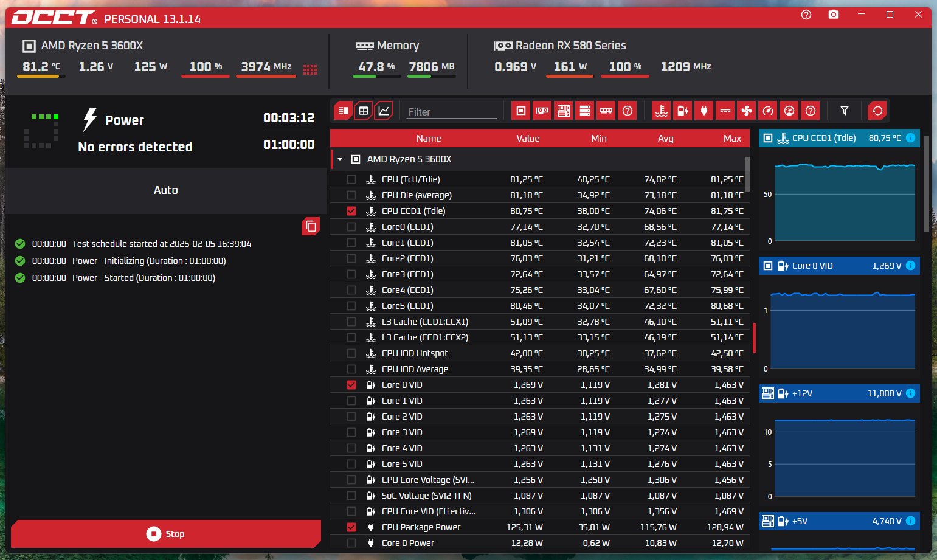Image resolution: width=937 pixels, height=560 pixels.
Task: Click L3 Cache (CCD1:CCX2) row name
Action: click(x=425, y=337)
